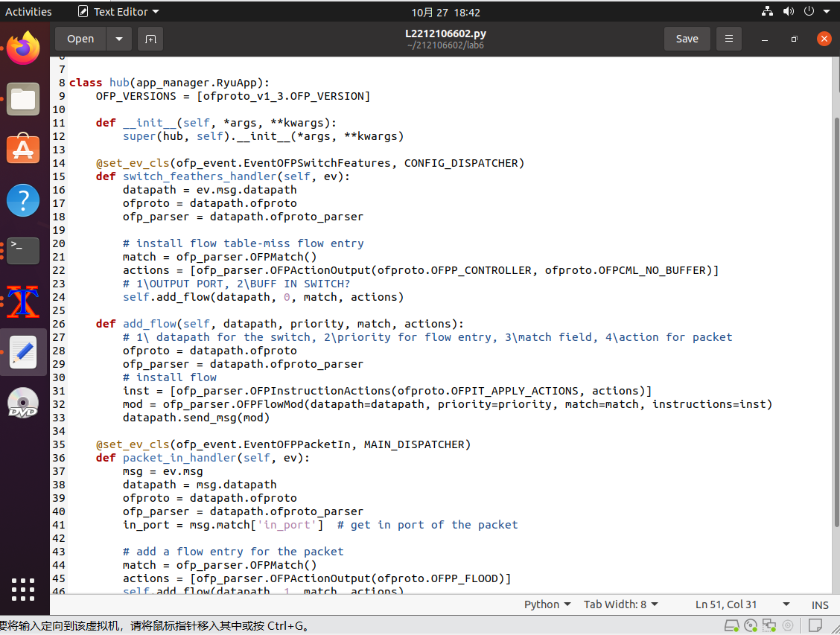Image resolution: width=840 pixels, height=635 pixels.
Task: Click the greyed-out VM camera device icon
Action: pyautogui.click(x=788, y=625)
